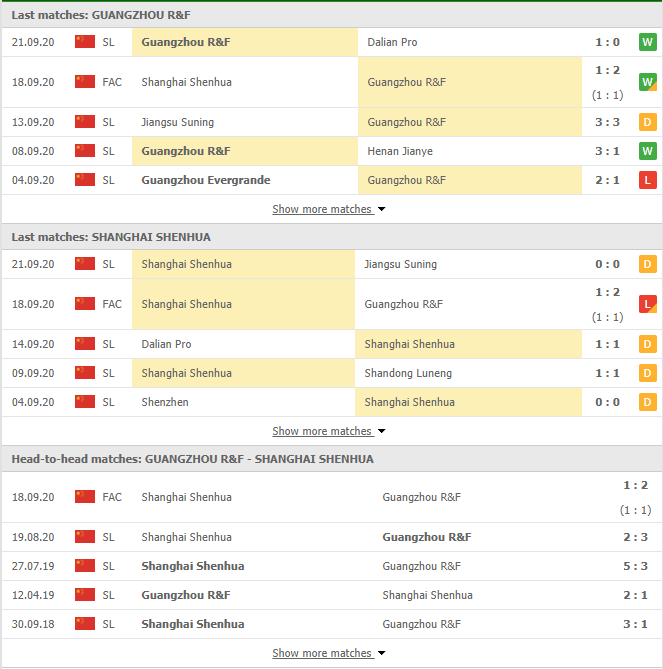Click the Shandong Luneng team name
Screen dimensions: 663x669
408,373
